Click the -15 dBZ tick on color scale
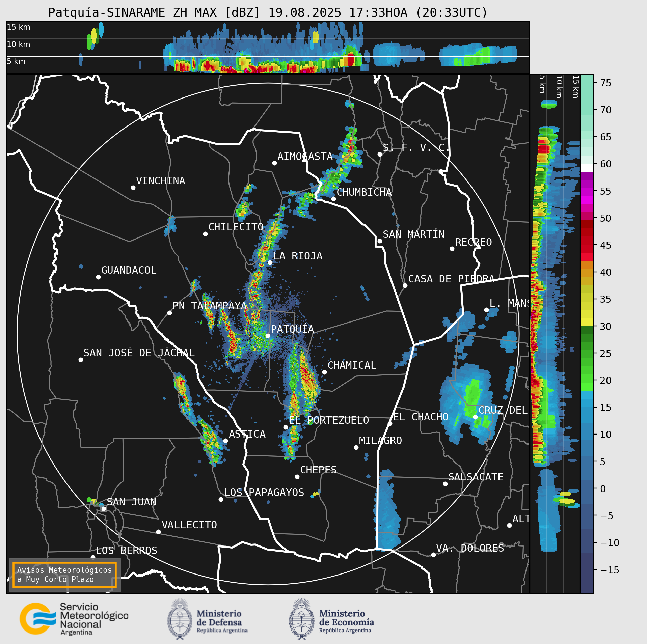Image resolution: width=647 pixels, height=644 pixels. click(x=610, y=570)
